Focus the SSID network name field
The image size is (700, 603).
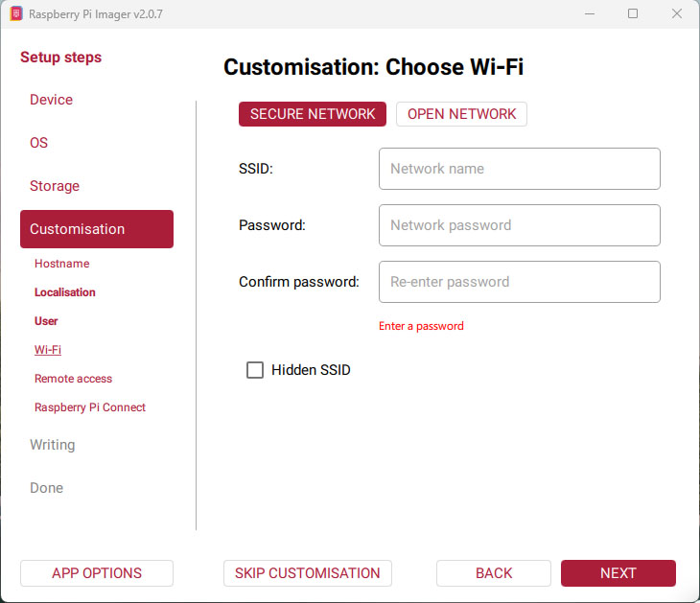tap(519, 169)
